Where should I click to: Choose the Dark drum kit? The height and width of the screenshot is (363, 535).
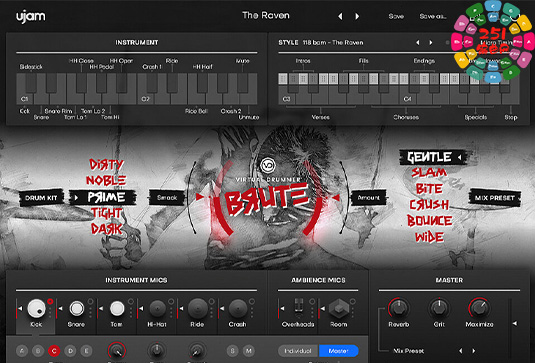tap(106, 229)
